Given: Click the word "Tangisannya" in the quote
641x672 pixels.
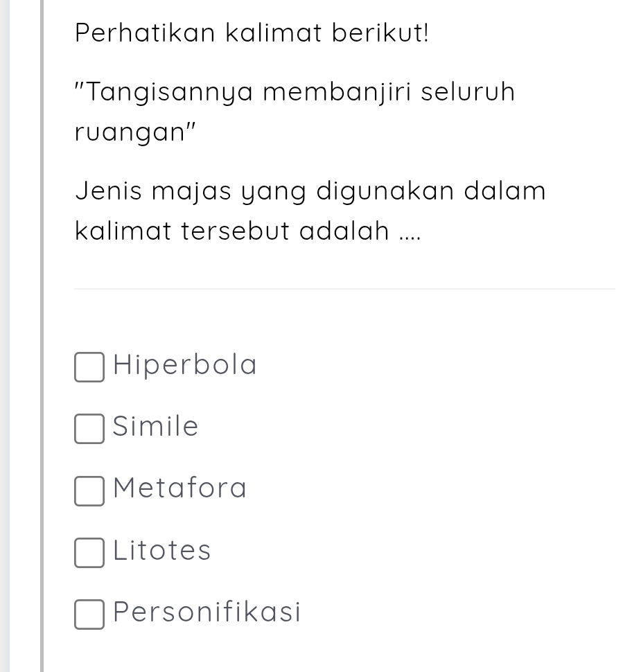Looking at the screenshot, I should tap(166, 93).
